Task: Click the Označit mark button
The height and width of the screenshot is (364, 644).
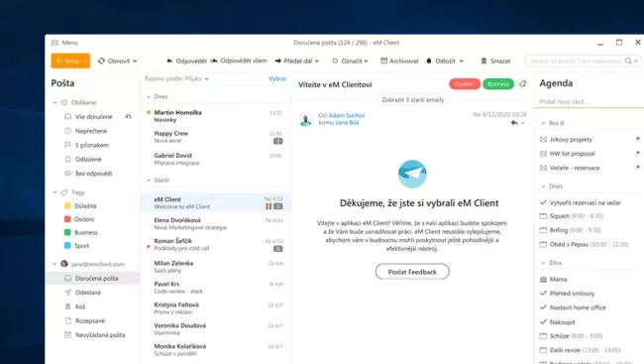Action: (x=350, y=61)
